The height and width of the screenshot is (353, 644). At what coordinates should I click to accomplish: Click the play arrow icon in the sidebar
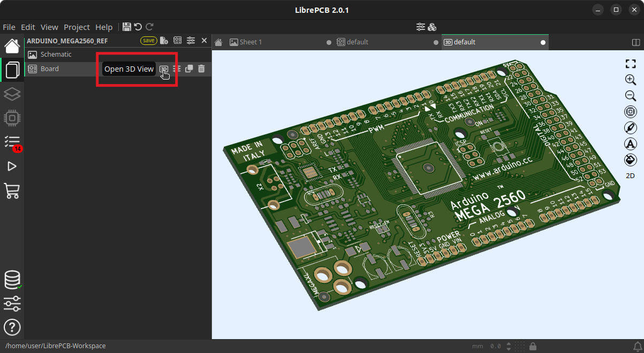[12, 166]
